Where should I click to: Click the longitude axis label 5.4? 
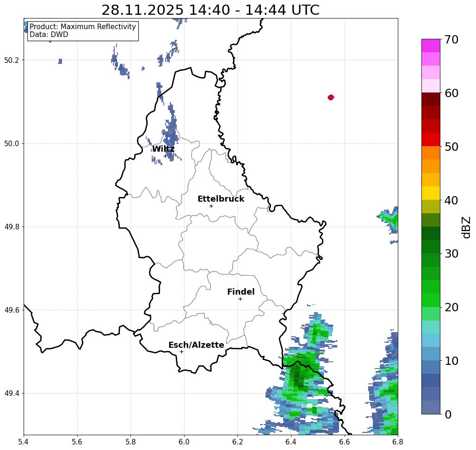pyautogui.click(x=24, y=442)
